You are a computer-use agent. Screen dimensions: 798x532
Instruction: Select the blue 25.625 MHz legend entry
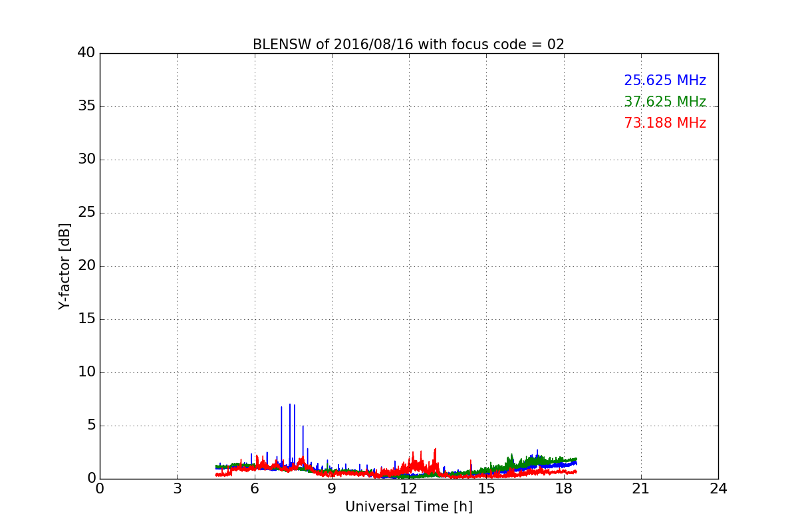[x=665, y=80]
